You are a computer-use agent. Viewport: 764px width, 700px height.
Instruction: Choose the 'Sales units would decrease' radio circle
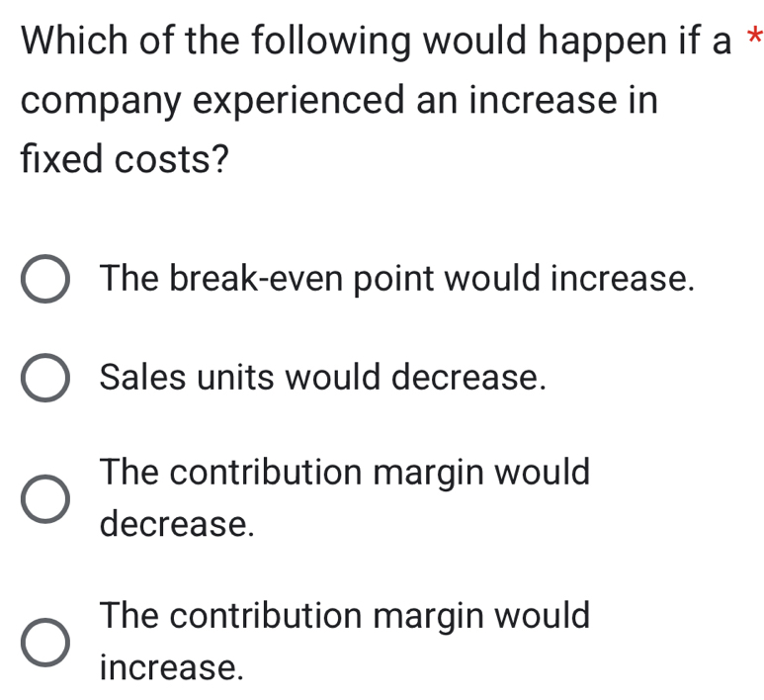click(x=44, y=380)
